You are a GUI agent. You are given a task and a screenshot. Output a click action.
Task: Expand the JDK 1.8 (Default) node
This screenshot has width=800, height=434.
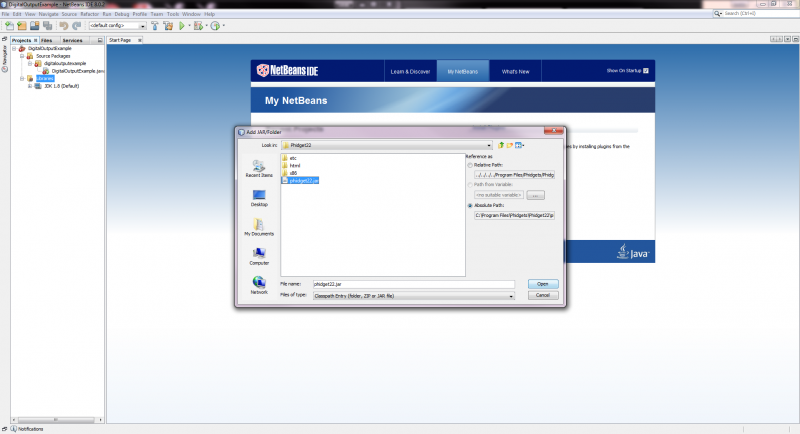[x=30, y=86]
